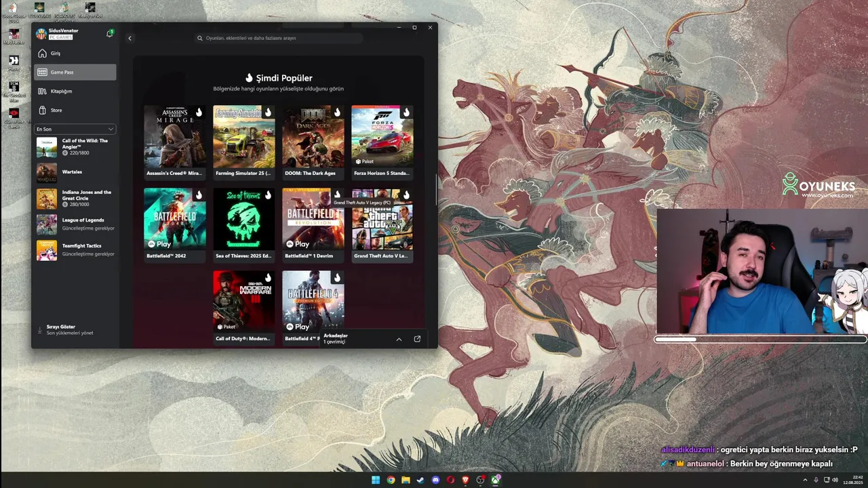
Task: Click flame icon on Battlefield 2042 card
Action: click(199, 195)
